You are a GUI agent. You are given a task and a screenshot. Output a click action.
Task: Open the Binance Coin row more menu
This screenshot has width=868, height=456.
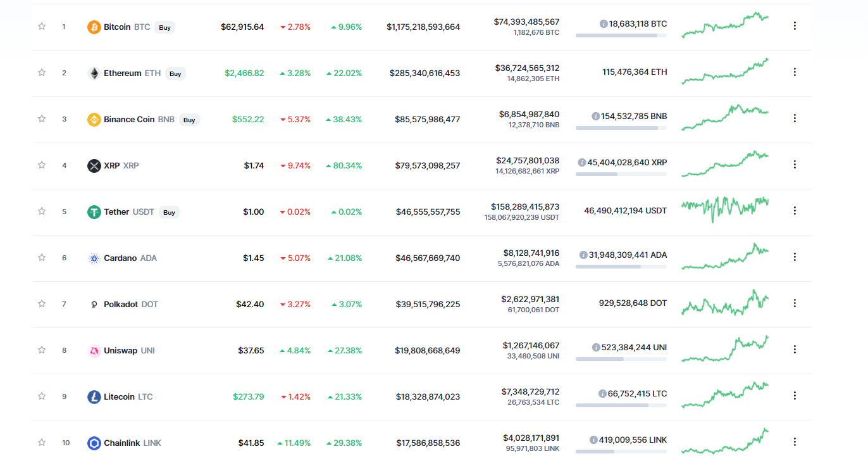(x=795, y=118)
